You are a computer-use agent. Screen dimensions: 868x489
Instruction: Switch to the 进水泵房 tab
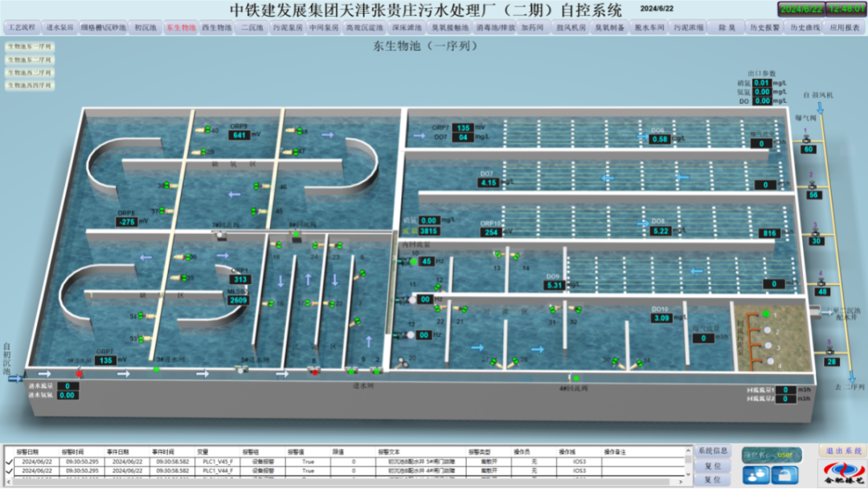click(x=59, y=27)
